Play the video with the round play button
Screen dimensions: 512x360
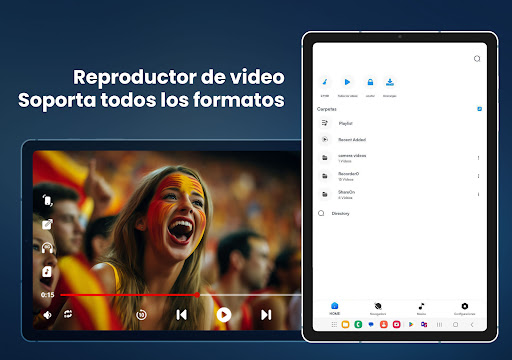tap(224, 315)
